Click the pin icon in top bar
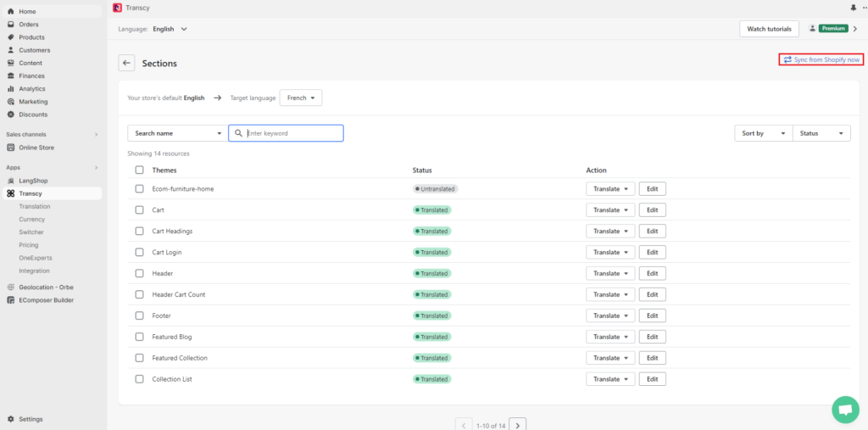The height and width of the screenshot is (430, 868). click(853, 8)
